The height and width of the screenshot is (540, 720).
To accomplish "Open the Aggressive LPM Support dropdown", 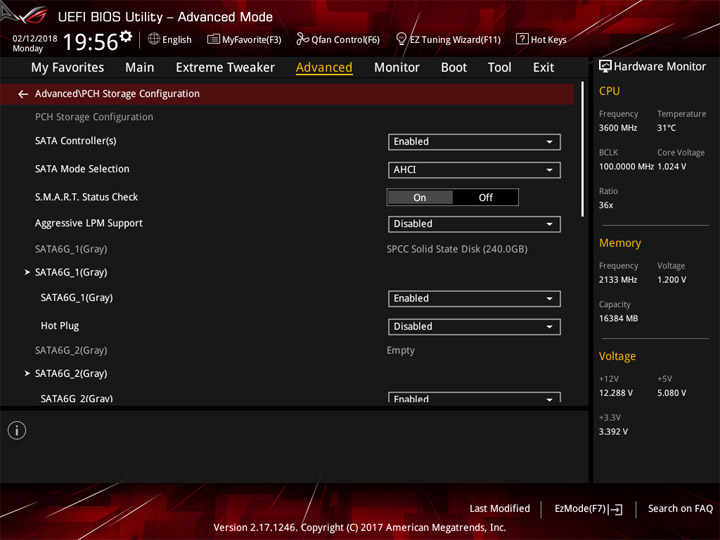I will point(474,224).
